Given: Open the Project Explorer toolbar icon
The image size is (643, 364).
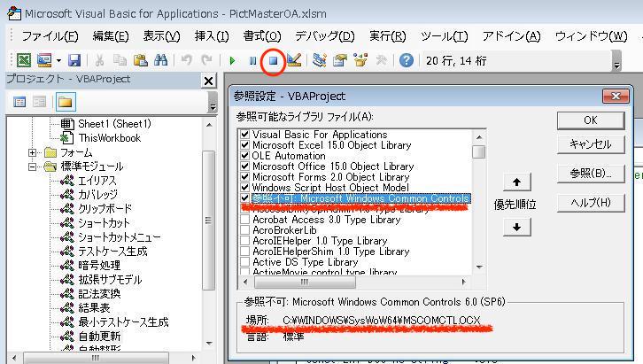Looking at the screenshot, I should [319, 60].
